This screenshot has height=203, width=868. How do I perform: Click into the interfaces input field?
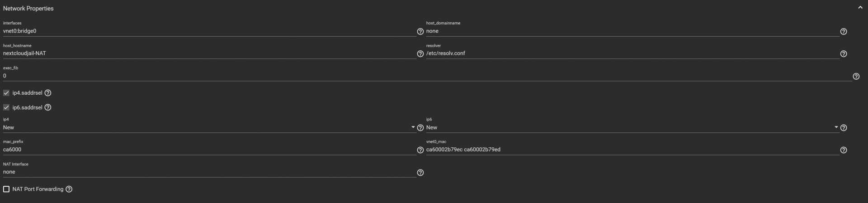point(208,31)
